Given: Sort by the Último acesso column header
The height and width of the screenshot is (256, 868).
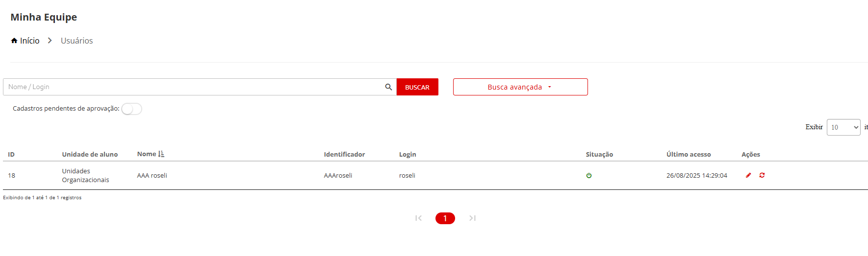Looking at the screenshot, I should coord(688,155).
